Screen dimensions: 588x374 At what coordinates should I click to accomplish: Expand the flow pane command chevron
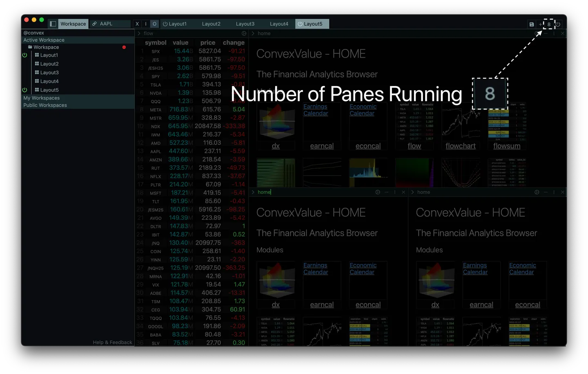point(139,33)
